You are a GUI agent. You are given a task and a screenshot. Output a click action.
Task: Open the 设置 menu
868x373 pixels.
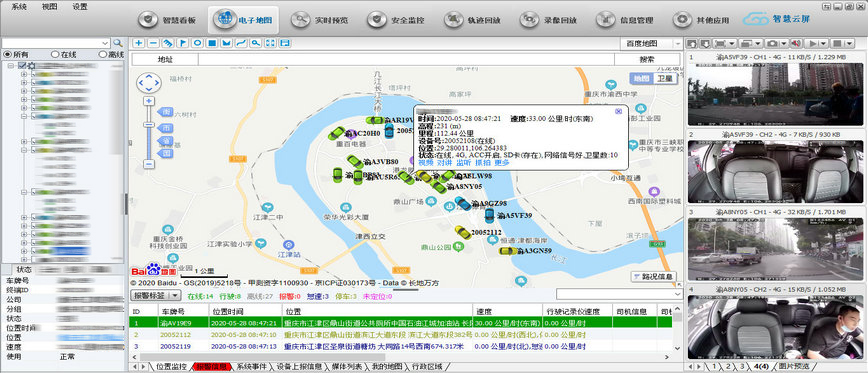coord(79,7)
